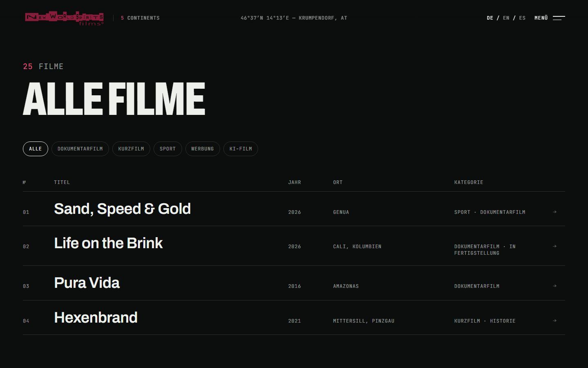This screenshot has height=368, width=588.
Task: Open the hamburger menu icon
Action: 559,18
